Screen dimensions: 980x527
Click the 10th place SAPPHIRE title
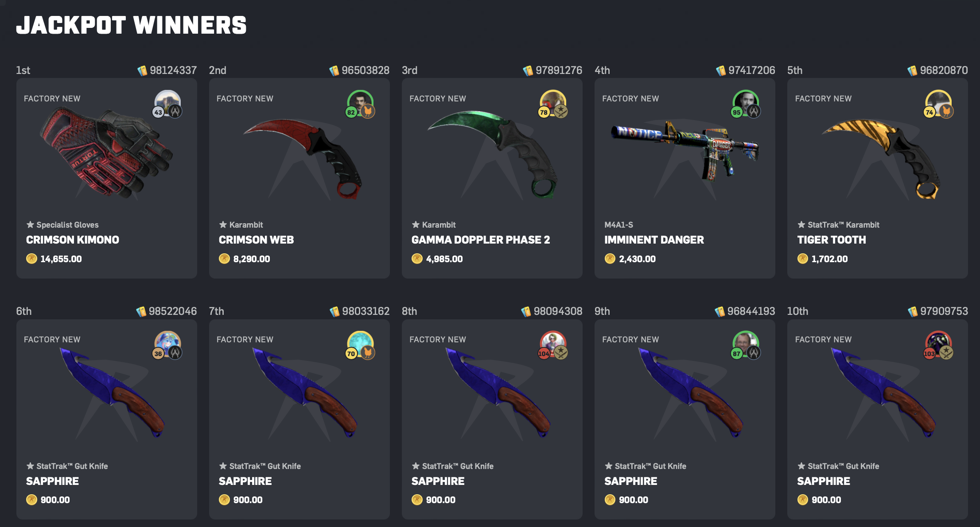click(824, 481)
